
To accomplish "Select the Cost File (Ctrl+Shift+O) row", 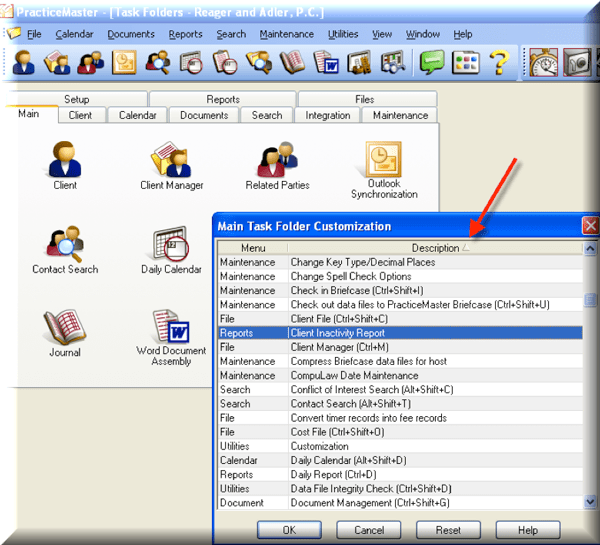I will (400, 432).
